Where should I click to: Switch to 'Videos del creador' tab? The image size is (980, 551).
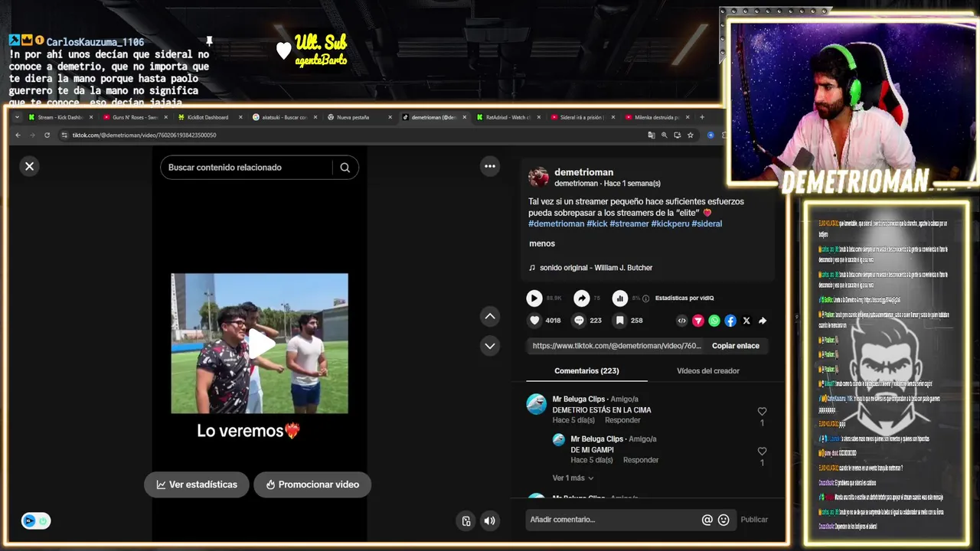pos(708,371)
